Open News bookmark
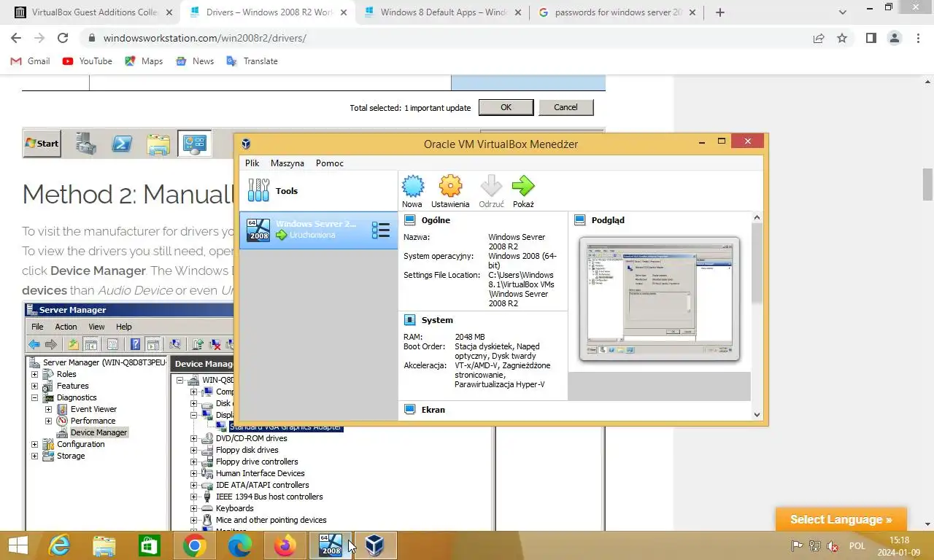 pyautogui.click(x=195, y=61)
